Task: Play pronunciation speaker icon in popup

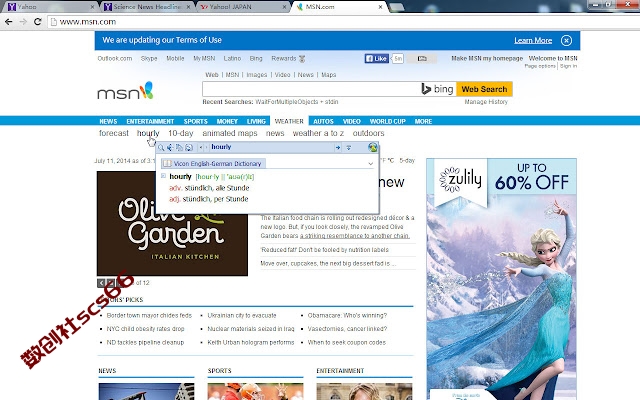Action: click(x=170, y=147)
